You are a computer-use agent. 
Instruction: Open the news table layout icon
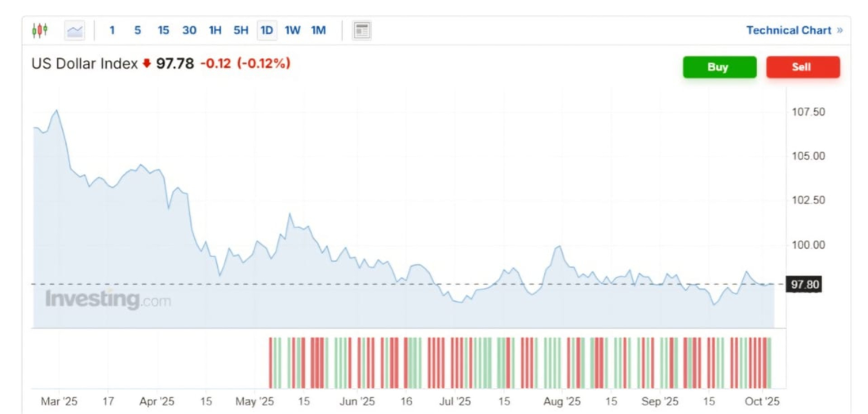tap(362, 30)
